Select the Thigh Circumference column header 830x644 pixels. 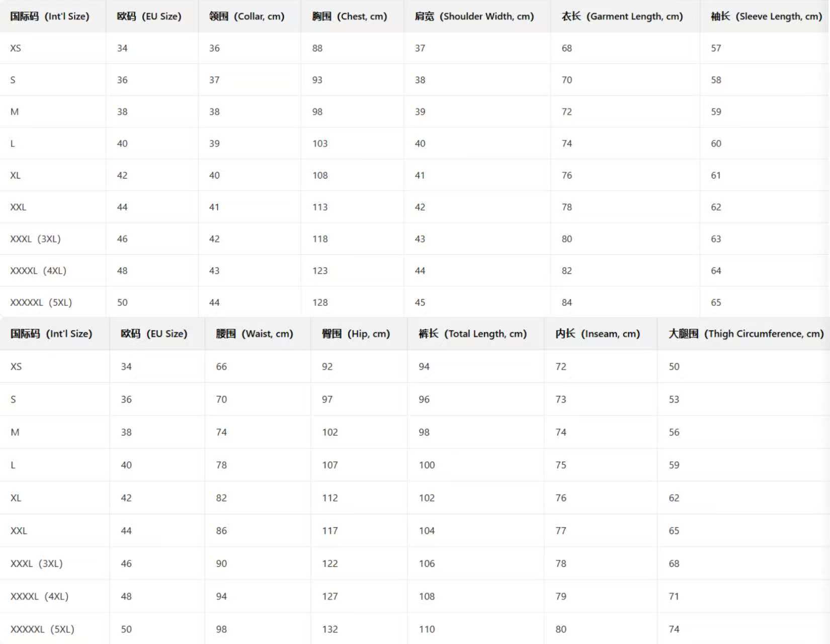(746, 334)
